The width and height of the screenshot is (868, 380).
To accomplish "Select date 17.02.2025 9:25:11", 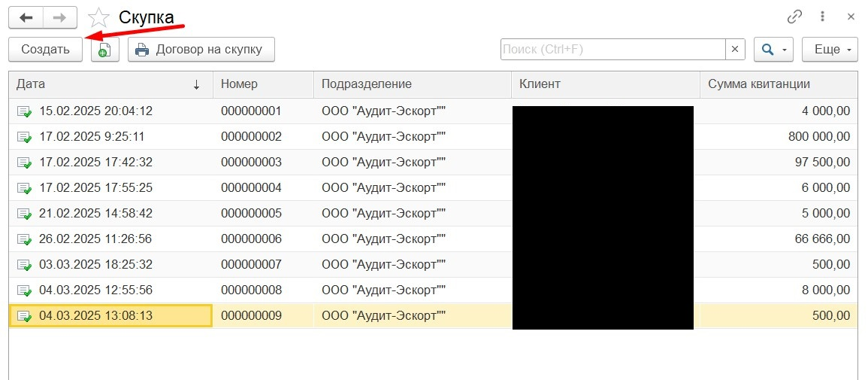I will coord(91,137).
